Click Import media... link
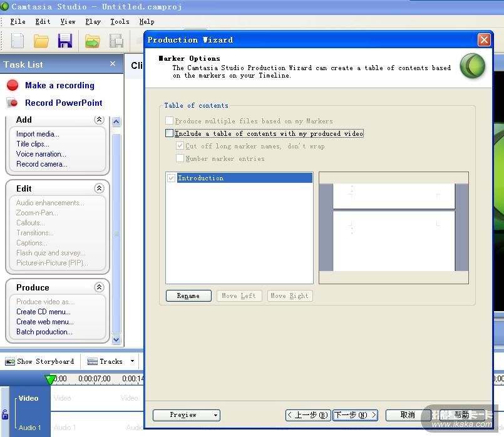This screenshot has height=437, width=504. point(38,134)
